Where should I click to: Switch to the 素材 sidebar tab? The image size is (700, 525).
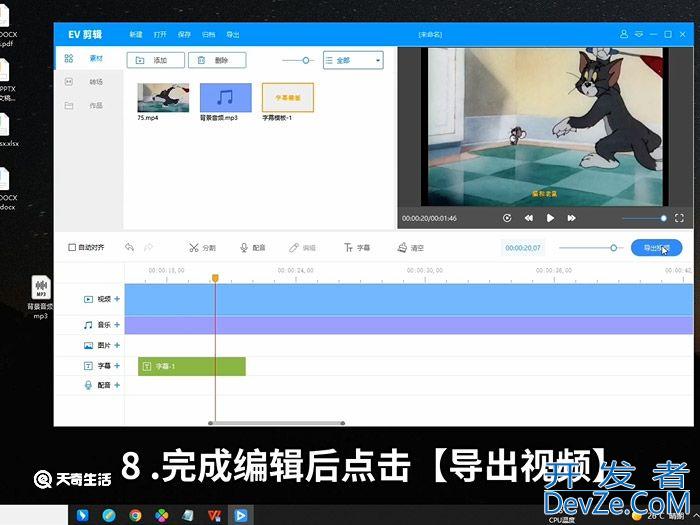[x=88, y=58]
